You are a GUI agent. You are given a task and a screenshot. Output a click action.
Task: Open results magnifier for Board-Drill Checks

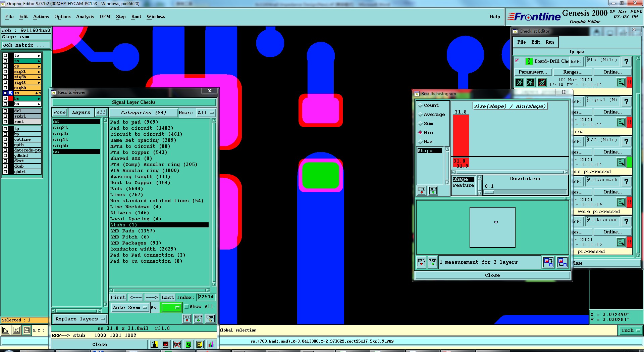point(621,82)
